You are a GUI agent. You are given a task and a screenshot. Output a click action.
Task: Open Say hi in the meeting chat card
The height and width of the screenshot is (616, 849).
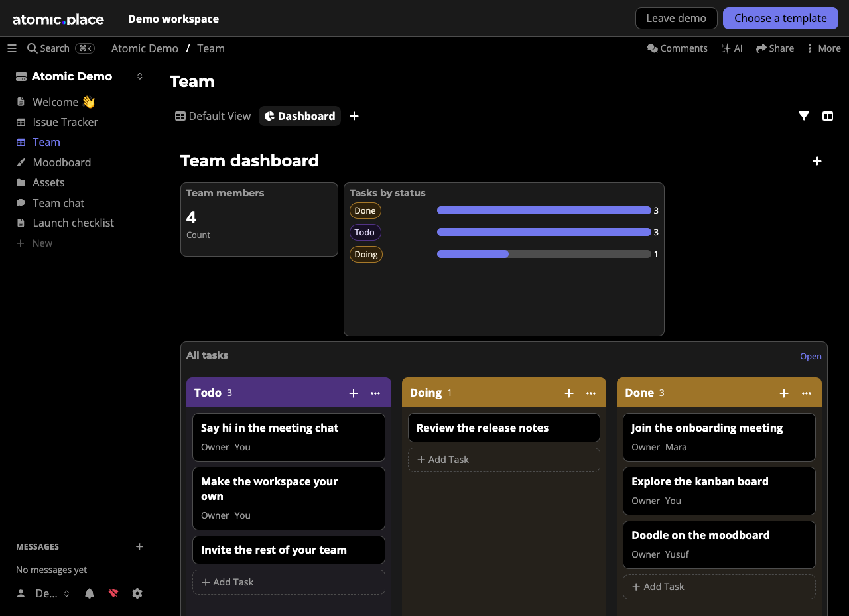point(289,437)
